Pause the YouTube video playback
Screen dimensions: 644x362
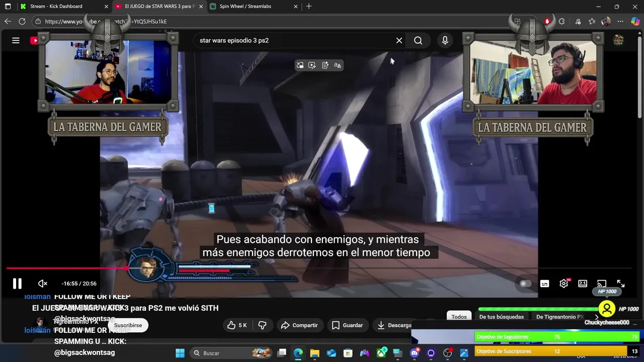pos(17,284)
